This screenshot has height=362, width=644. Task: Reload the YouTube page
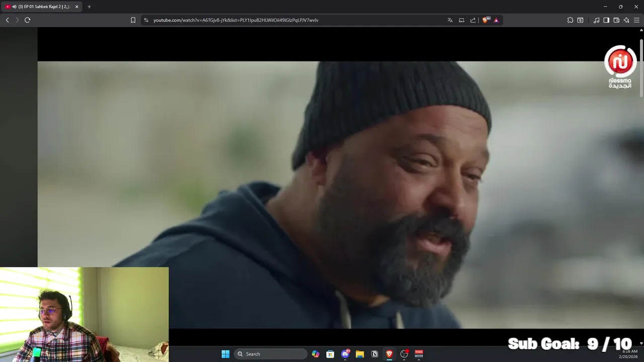[x=27, y=20]
